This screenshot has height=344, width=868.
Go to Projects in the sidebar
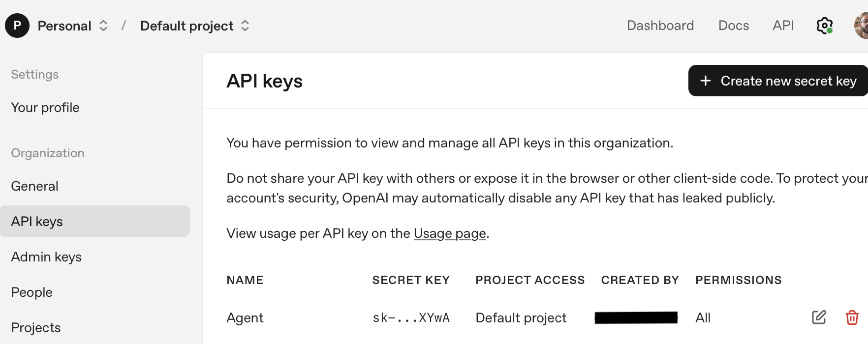(36, 328)
